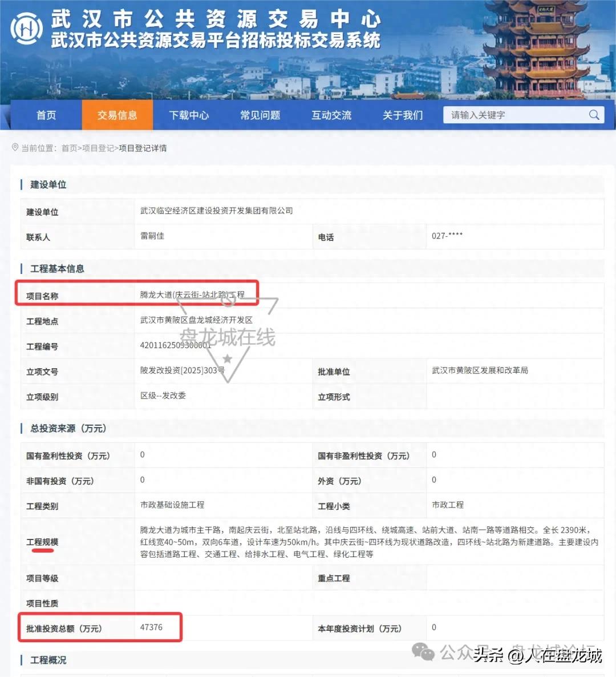Image resolution: width=616 pixels, height=677 pixels.
Task: Click approval document number 陂发改投资[2025]303号
Action: 183,370
